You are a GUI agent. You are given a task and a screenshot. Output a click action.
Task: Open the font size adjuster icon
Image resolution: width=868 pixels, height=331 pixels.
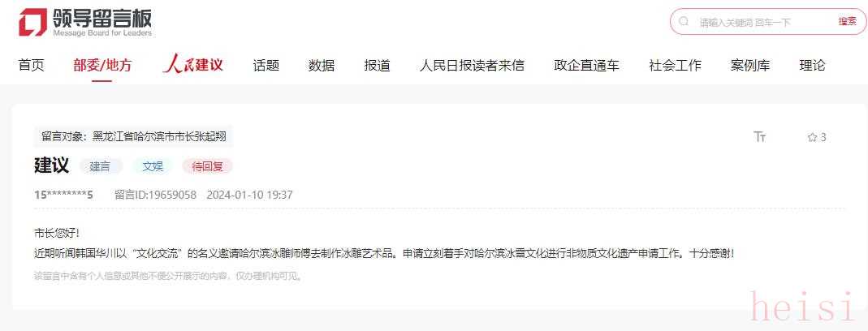[760, 137]
